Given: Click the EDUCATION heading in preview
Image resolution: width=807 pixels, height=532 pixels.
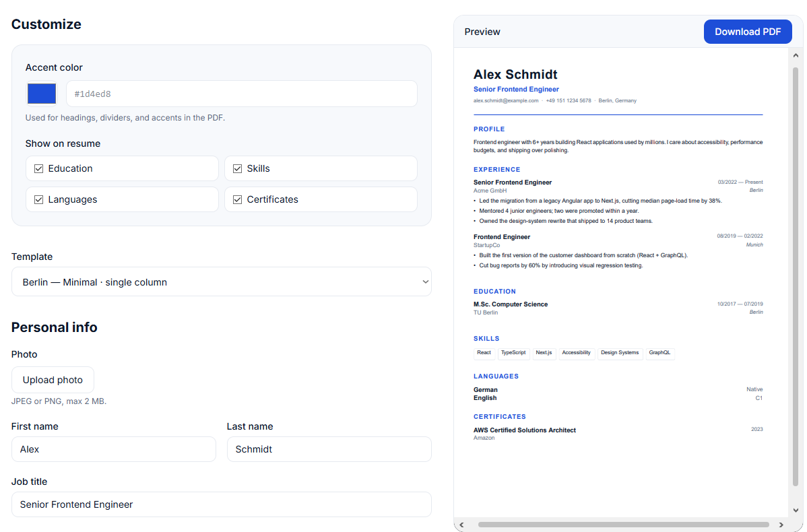Looking at the screenshot, I should coord(494,291).
